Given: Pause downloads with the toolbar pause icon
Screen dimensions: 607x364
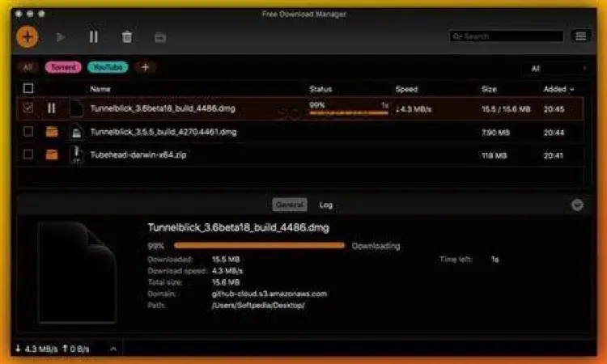Looking at the screenshot, I should coord(94,37).
